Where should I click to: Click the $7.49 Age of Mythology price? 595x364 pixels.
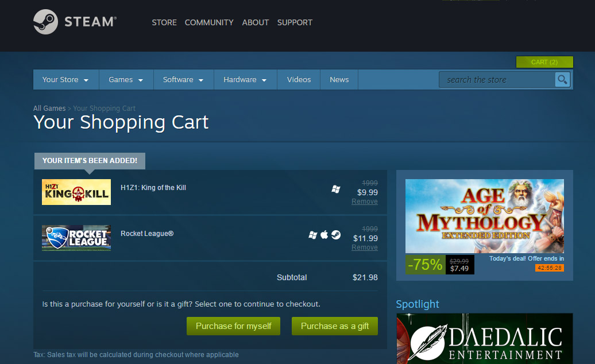tap(459, 269)
